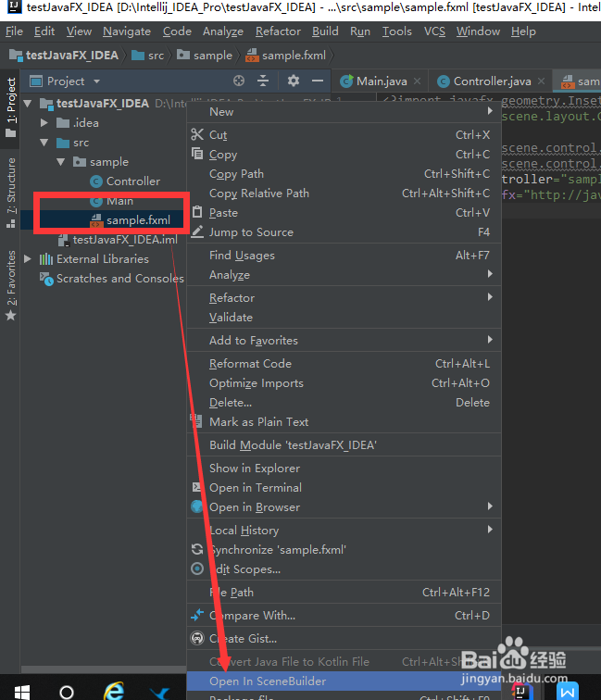Click the src breadcrumb
601x700 pixels.
point(148,56)
